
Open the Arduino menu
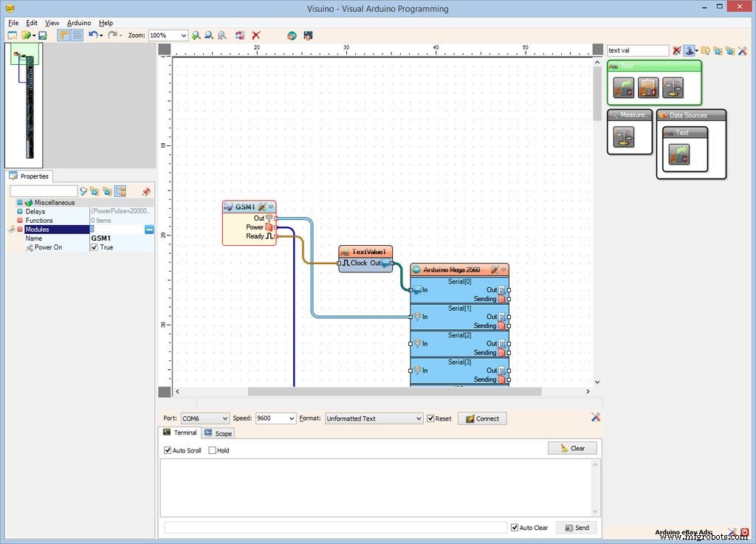click(79, 23)
